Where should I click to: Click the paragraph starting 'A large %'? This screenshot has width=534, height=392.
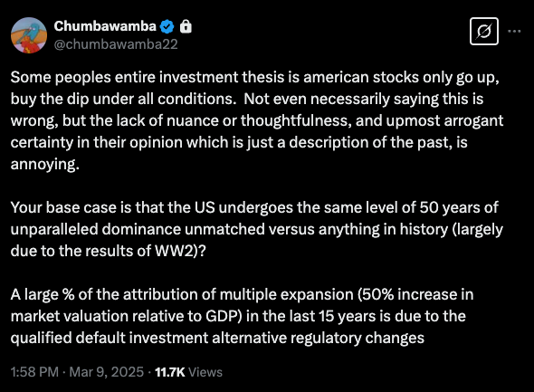click(x=243, y=316)
